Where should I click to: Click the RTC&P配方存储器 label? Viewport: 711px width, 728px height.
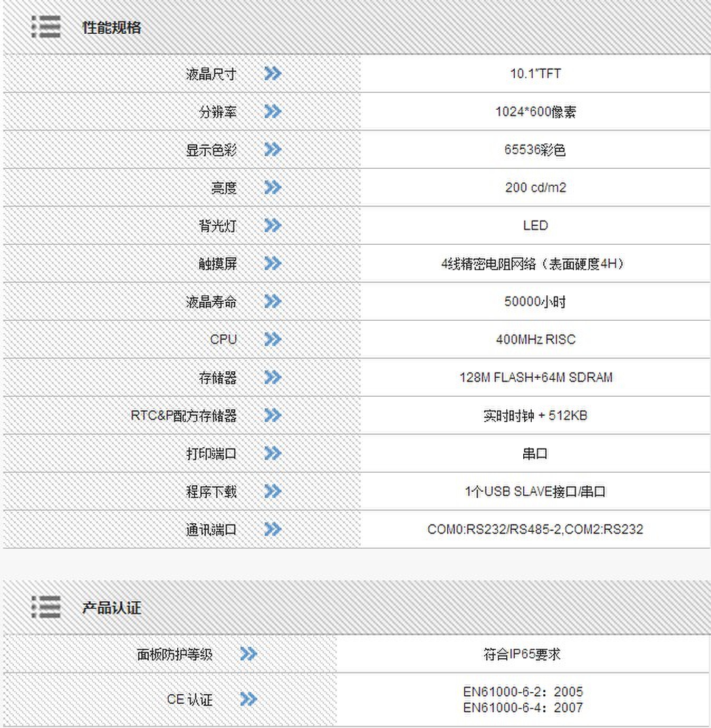184,416
